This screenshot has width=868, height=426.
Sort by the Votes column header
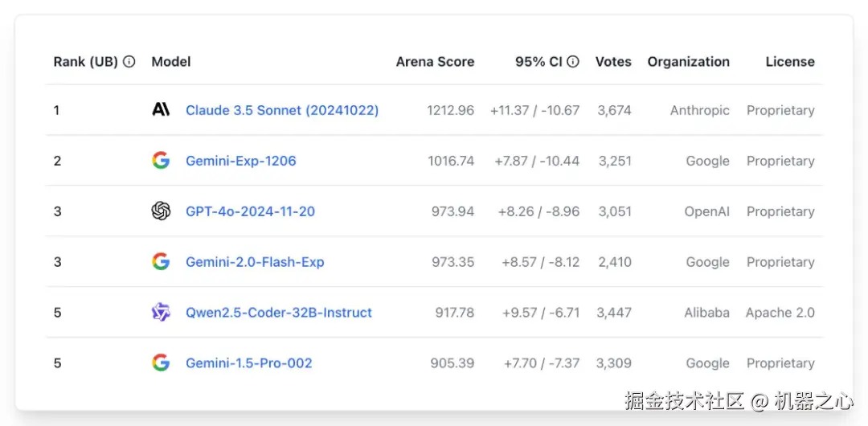click(x=613, y=62)
